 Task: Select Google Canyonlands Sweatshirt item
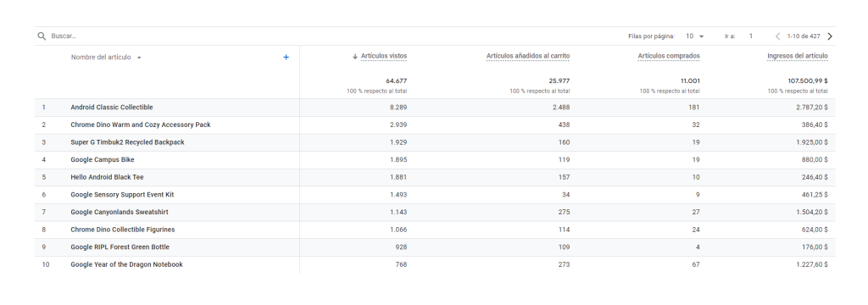click(120, 212)
